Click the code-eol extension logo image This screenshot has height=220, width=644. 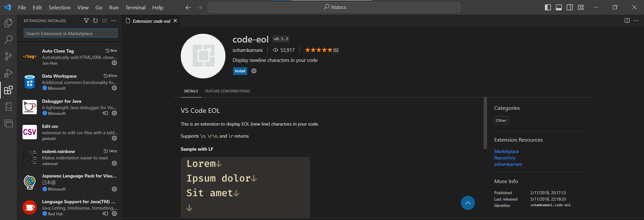coord(203,56)
